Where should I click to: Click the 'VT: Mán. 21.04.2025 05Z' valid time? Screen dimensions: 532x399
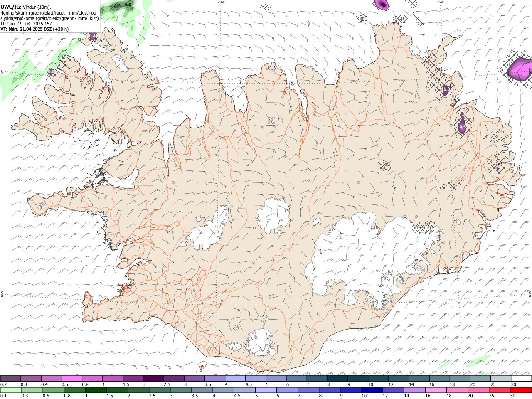coord(26,29)
